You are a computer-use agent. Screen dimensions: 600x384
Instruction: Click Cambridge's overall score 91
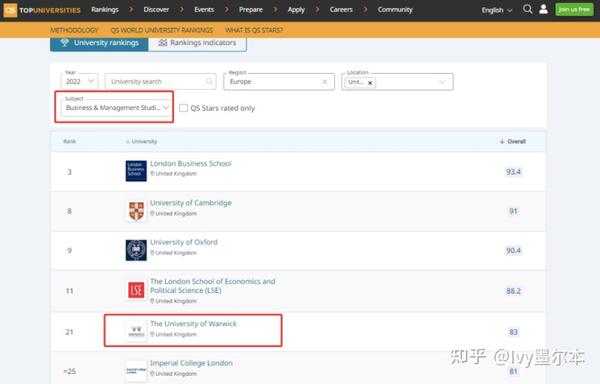(513, 211)
